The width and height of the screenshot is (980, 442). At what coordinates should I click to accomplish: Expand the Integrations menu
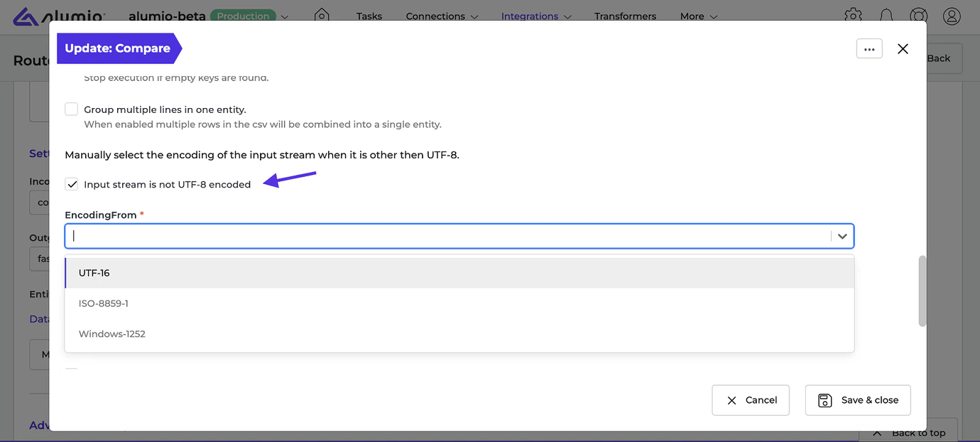click(x=536, y=16)
